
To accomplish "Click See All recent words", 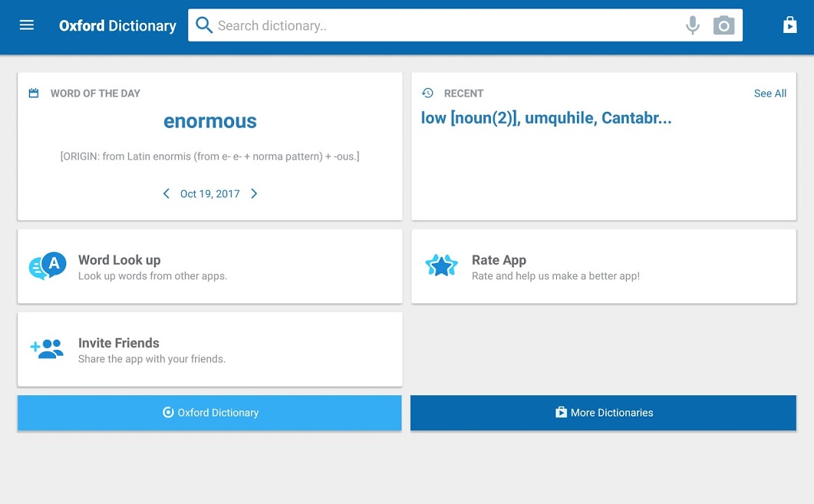I will 770,94.
